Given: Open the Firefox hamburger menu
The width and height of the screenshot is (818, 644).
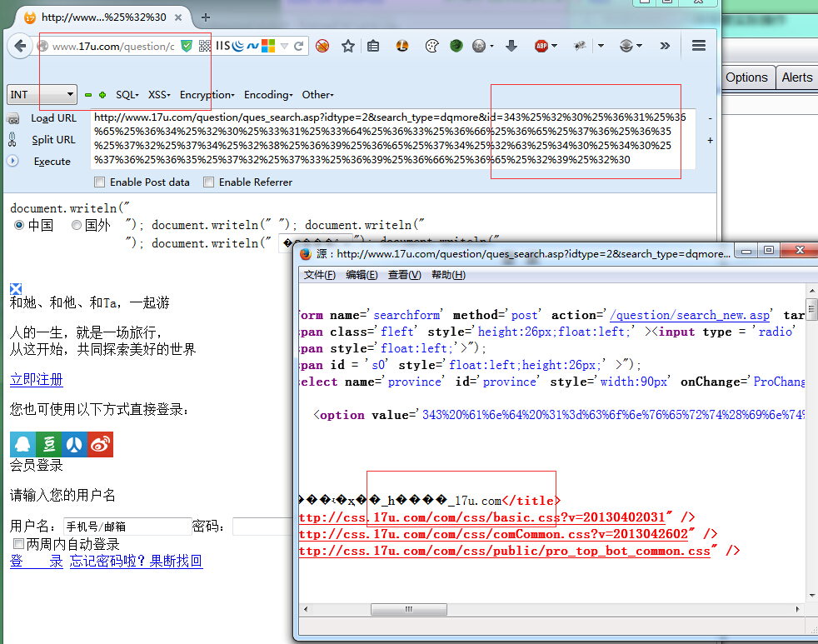Looking at the screenshot, I should pyautogui.click(x=699, y=45).
